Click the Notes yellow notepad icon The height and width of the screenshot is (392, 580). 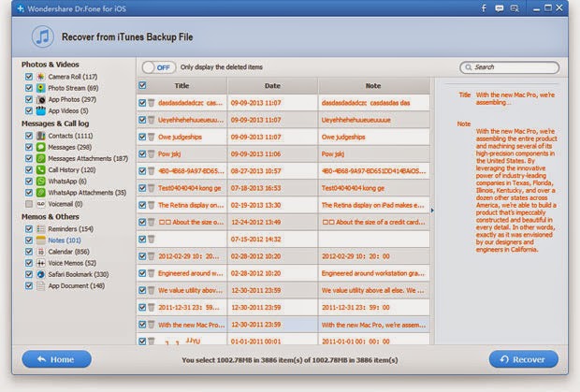[40, 240]
